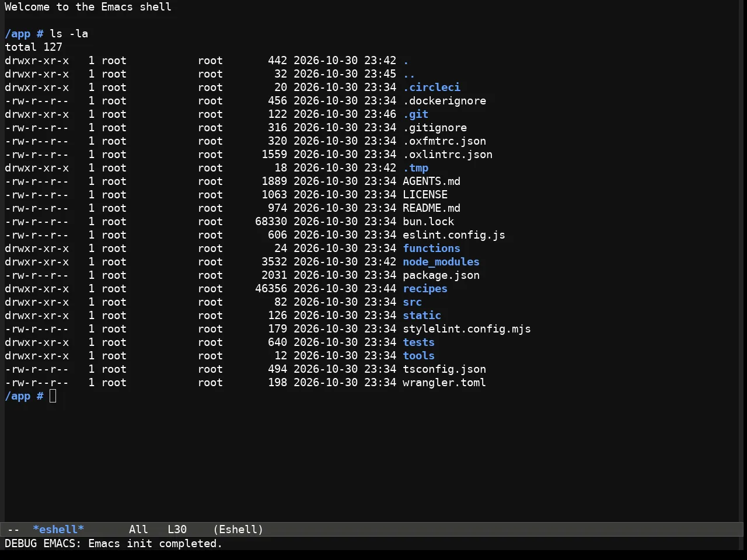
Task: Select the .gitignore file name
Action: [x=435, y=128]
